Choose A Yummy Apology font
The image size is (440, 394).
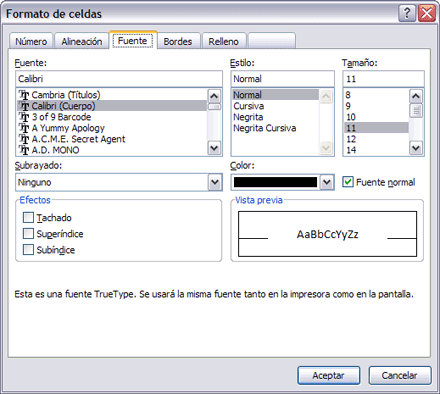click(112, 128)
